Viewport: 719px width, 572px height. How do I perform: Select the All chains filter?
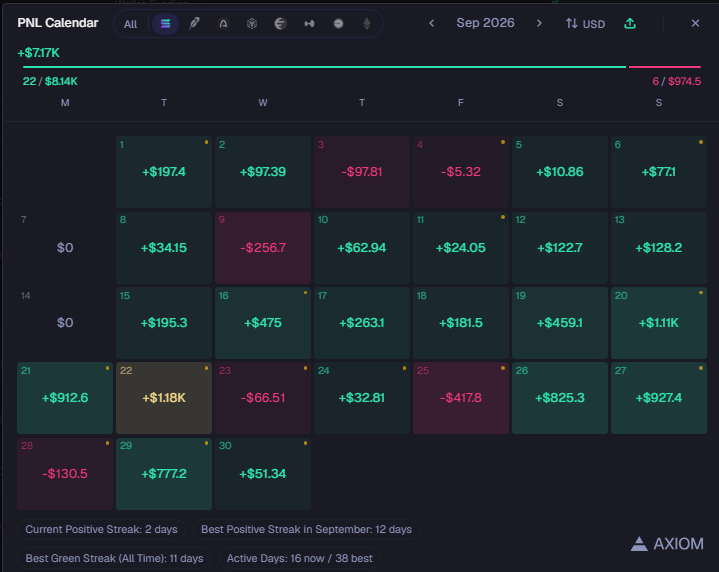[x=130, y=24]
